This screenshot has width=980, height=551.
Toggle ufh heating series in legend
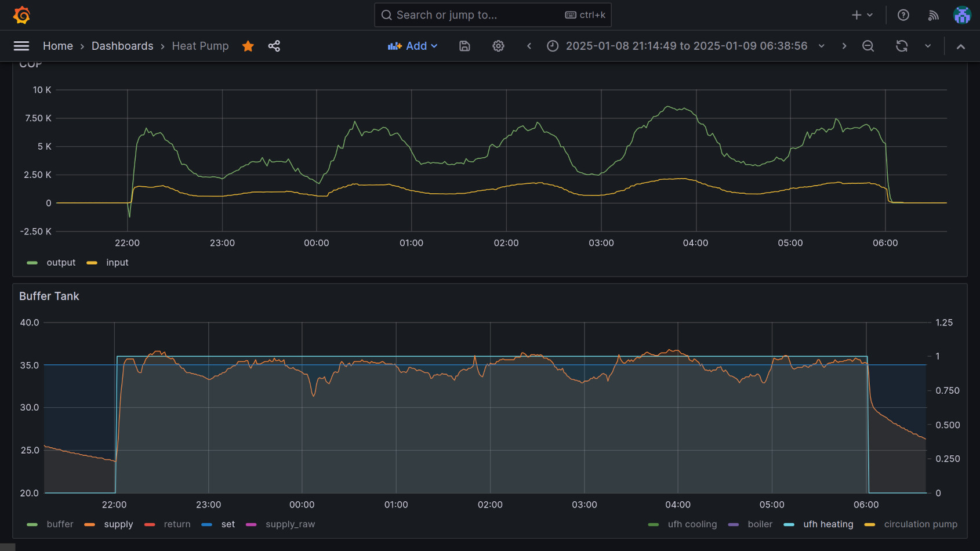coord(827,524)
